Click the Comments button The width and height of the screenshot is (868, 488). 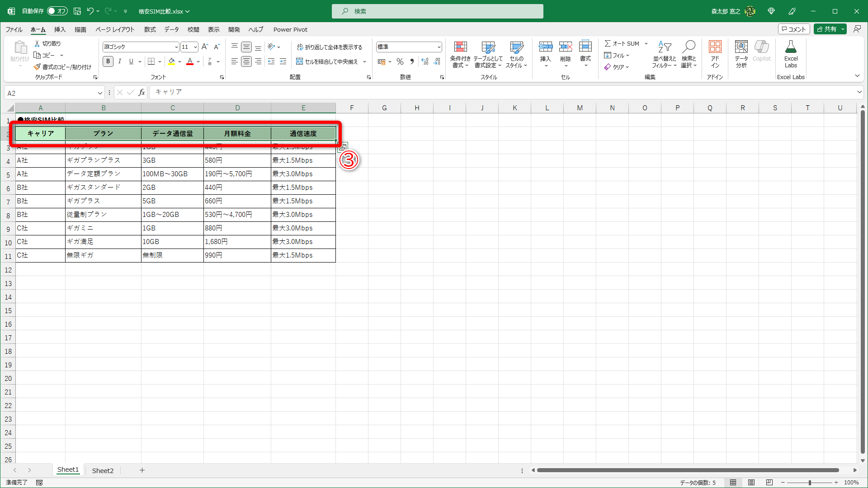click(794, 29)
